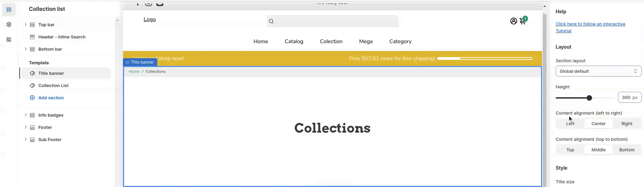Set vertical content alignment to Bottom
This screenshot has height=187, width=644.
pos(626,150)
